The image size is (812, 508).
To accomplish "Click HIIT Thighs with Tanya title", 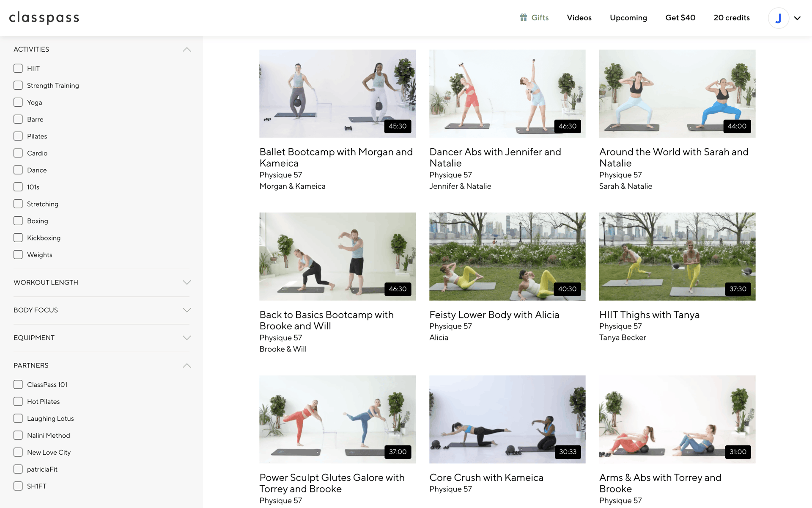I will click(x=649, y=315).
